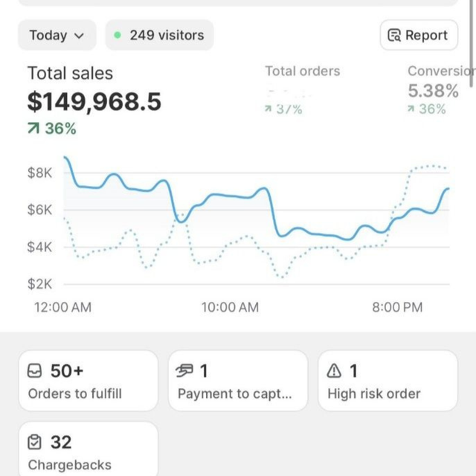Click the 10:00 AM point on sales chart
476x476 pixels.
tap(231, 197)
